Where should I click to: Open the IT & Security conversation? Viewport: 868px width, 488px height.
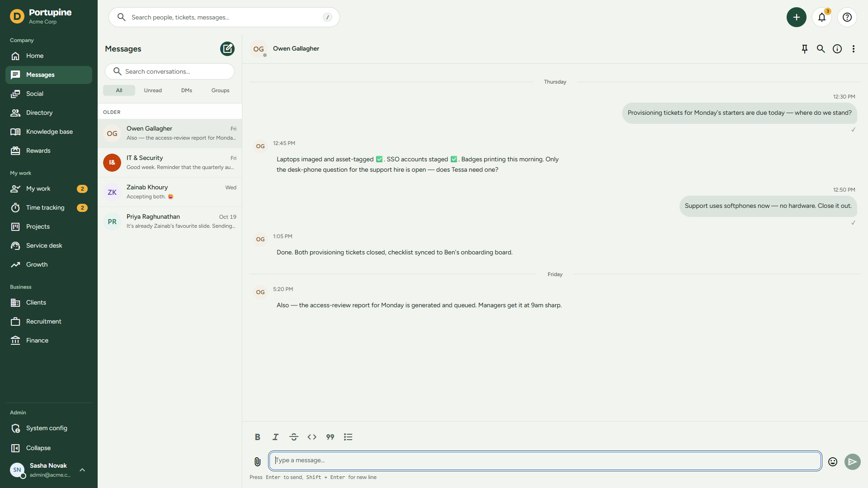(x=170, y=163)
